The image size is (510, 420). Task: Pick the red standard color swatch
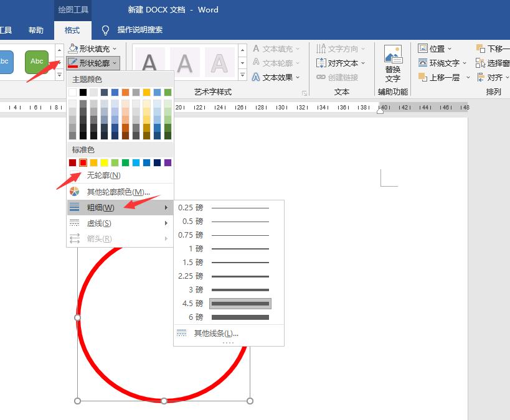click(x=83, y=162)
